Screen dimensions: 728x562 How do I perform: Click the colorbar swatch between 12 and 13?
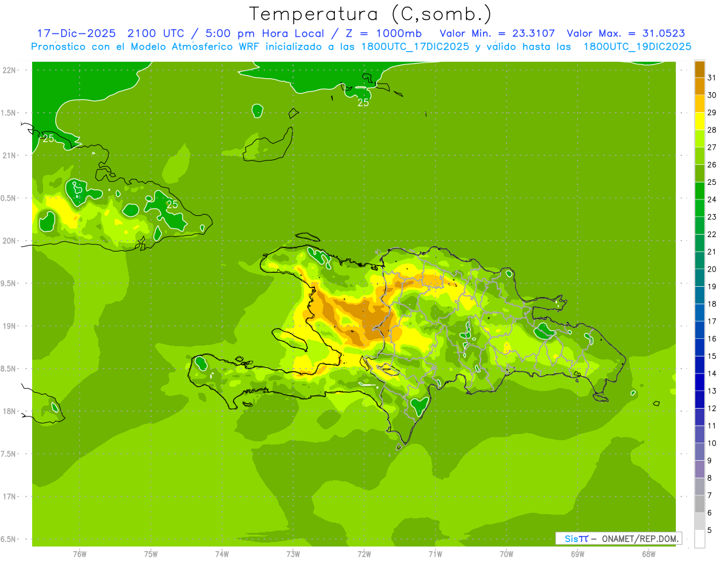(x=699, y=400)
